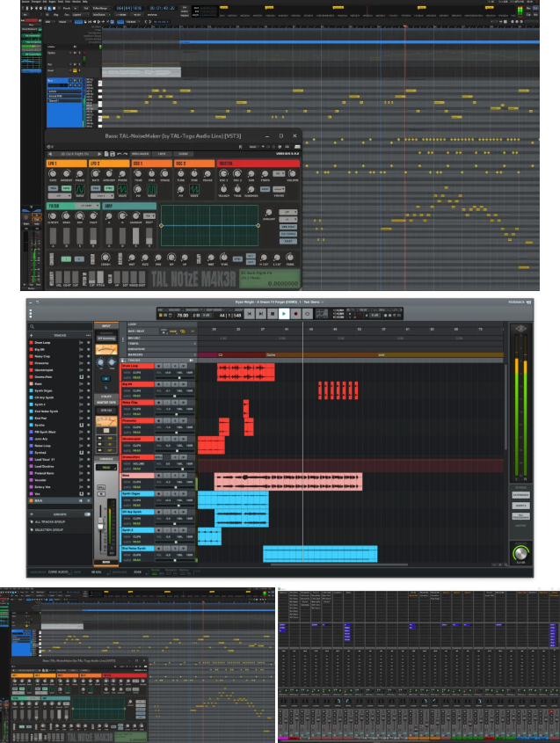Click the plus icon to add track
This screenshot has height=743, width=560.
[x=32, y=335]
